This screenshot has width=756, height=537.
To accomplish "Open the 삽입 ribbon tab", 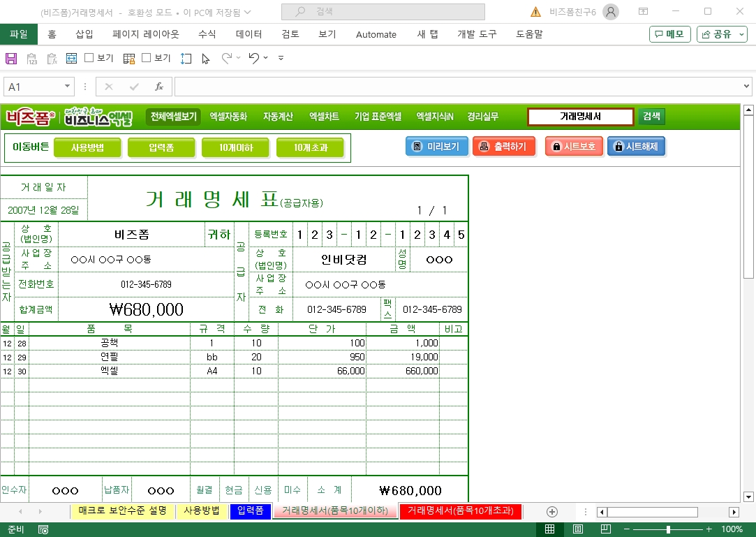I will pos(84,34).
